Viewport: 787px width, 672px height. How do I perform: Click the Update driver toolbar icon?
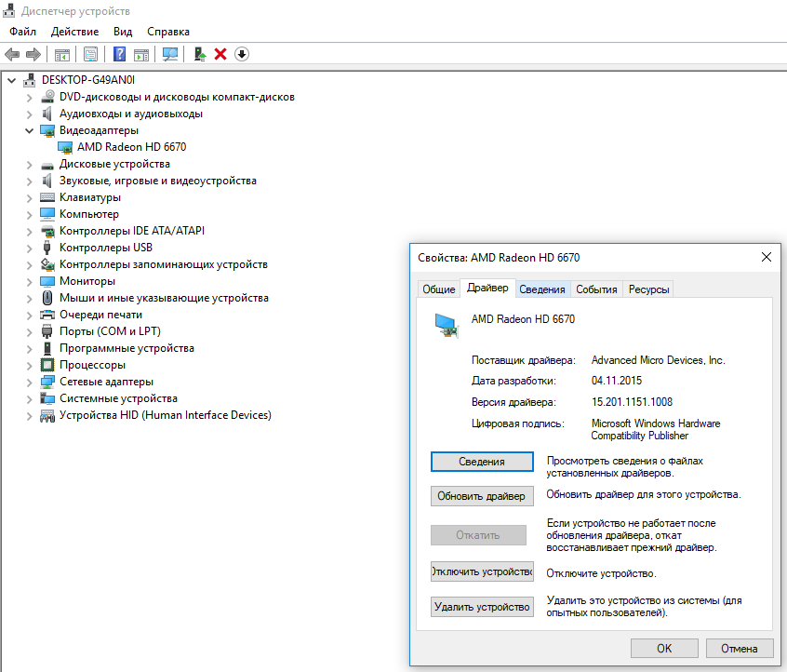[200, 54]
